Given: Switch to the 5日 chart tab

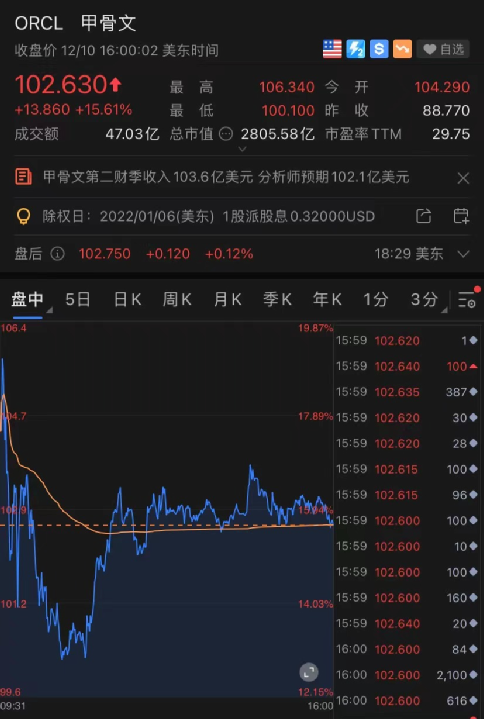Looking at the screenshot, I should coord(78,300).
